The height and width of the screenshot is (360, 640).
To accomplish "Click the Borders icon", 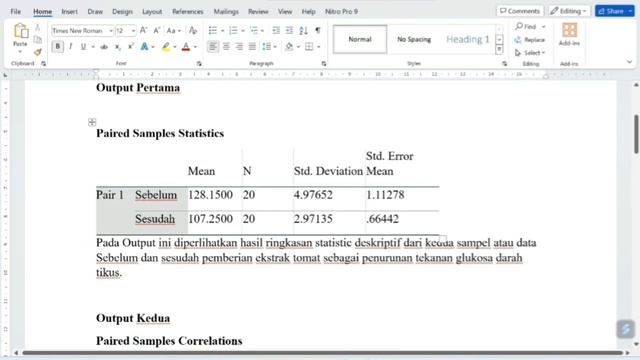I will pyautogui.click(x=309, y=47).
